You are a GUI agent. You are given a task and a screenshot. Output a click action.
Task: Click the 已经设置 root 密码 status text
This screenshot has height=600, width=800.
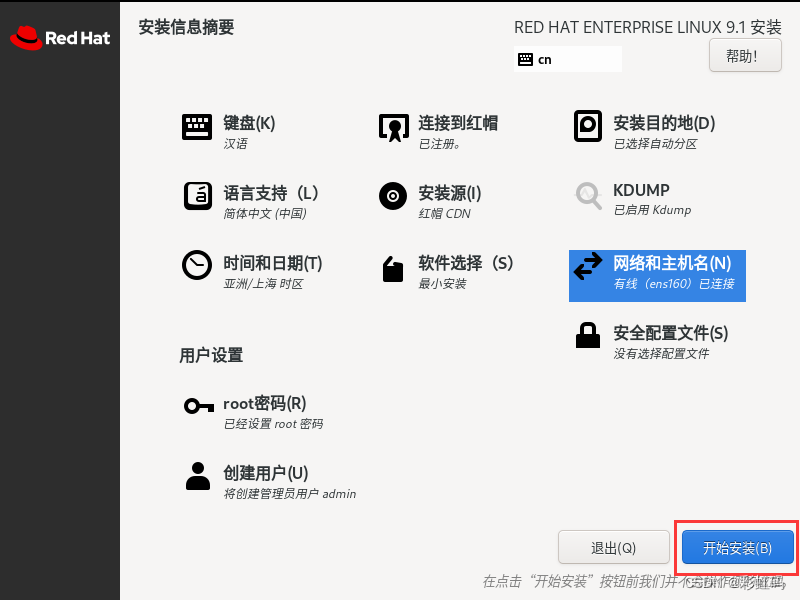273,424
